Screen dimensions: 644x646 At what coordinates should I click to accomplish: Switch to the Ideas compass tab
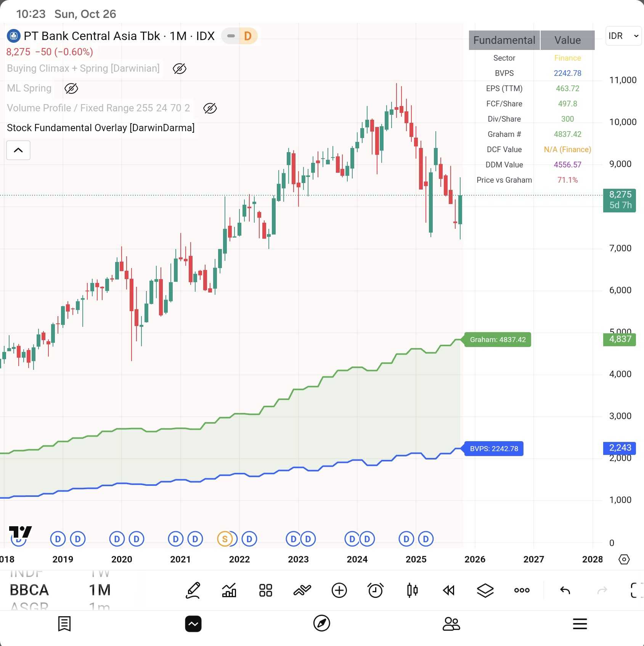click(x=321, y=624)
